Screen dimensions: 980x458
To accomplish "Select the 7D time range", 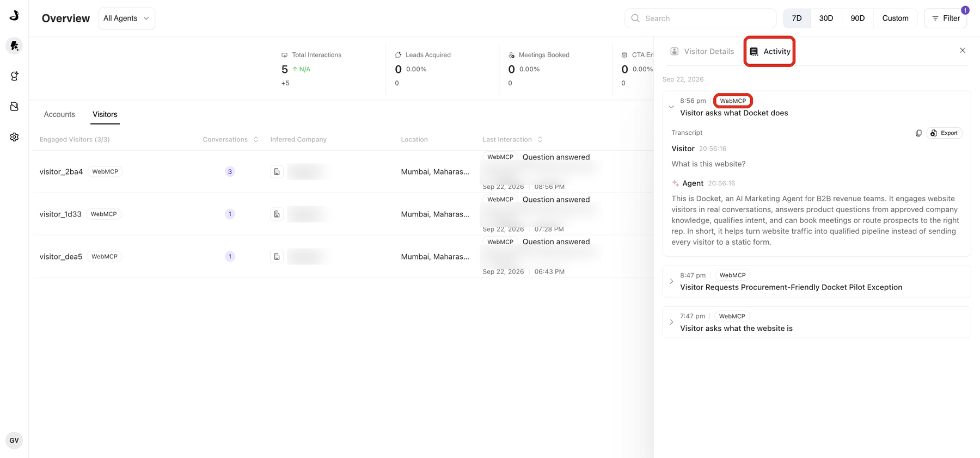I will click(x=797, y=18).
